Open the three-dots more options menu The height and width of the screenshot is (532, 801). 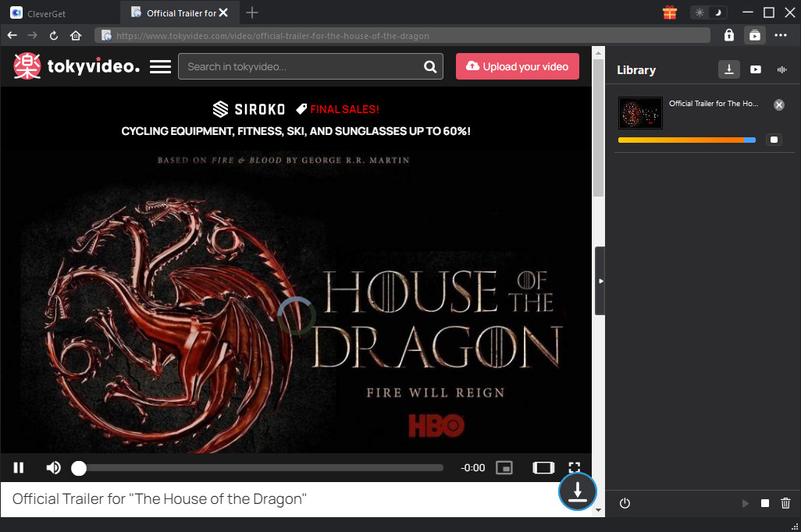pyautogui.click(x=781, y=35)
